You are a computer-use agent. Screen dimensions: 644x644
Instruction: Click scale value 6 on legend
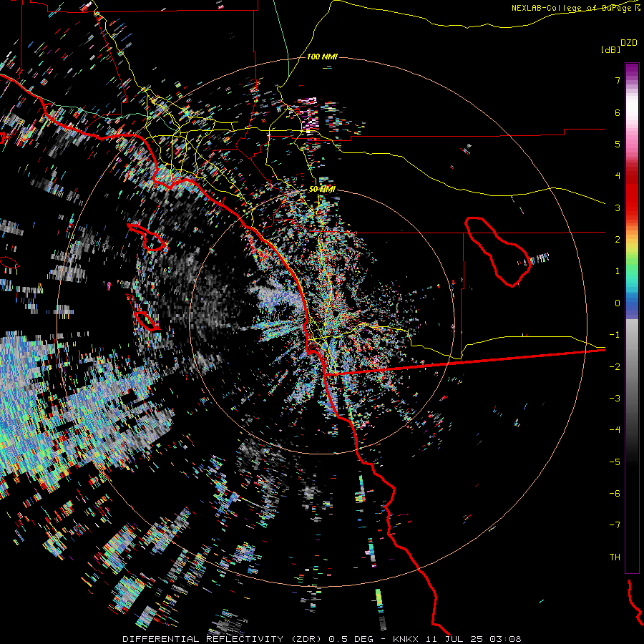(618, 112)
